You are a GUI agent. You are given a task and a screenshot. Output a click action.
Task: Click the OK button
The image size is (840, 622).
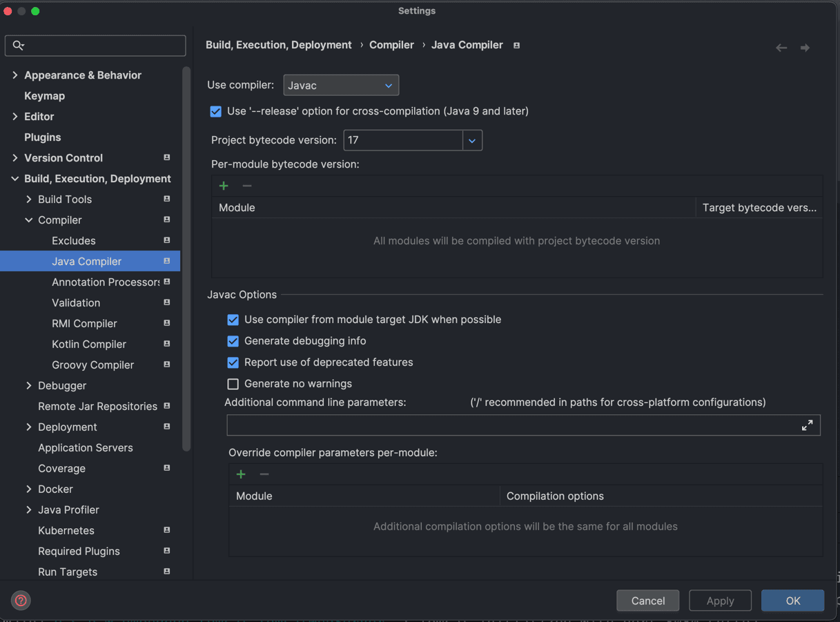click(x=792, y=601)
